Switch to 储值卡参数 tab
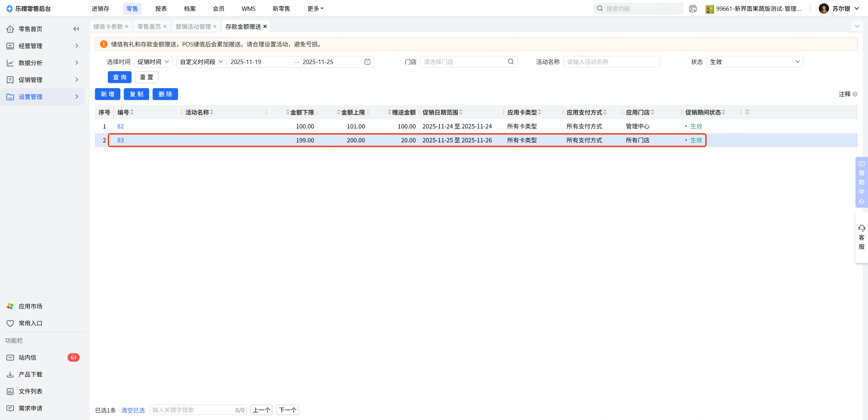The image size is (868, 420). point(108,26)
